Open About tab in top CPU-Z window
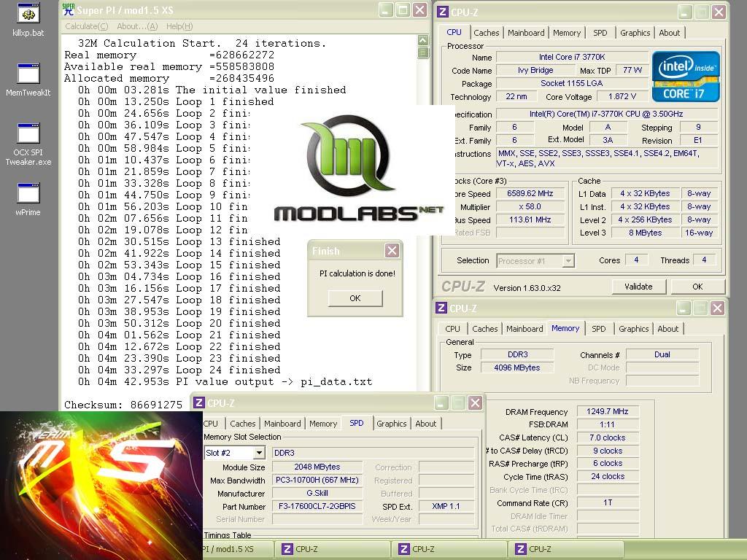Viewport: 747px width, 560px height. click(670, 33)
